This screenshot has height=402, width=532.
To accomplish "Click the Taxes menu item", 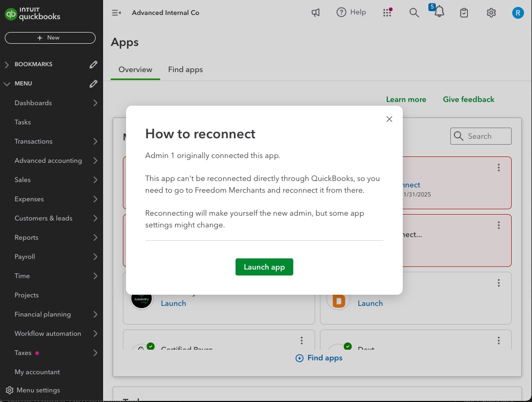I will [x=23, y=353].
